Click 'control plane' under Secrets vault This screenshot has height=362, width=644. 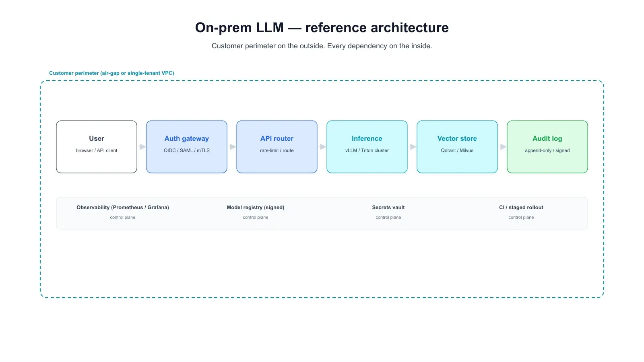[x=388, y=217]
